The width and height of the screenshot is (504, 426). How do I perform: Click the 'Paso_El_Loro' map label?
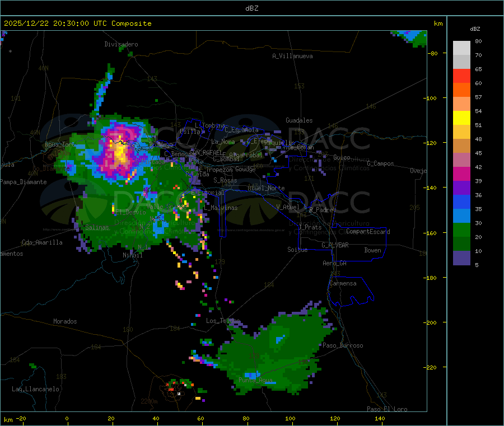(387, 409)
